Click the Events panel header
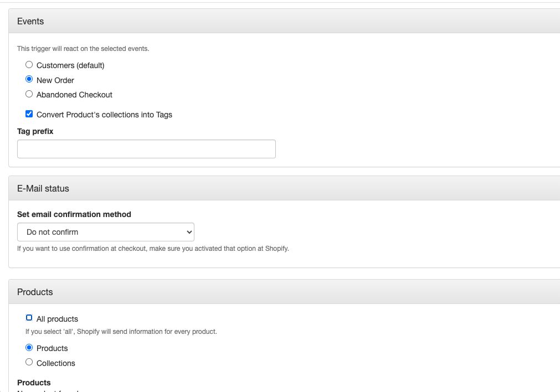This screenshot has height=392, width=560. tap(284, 21)
